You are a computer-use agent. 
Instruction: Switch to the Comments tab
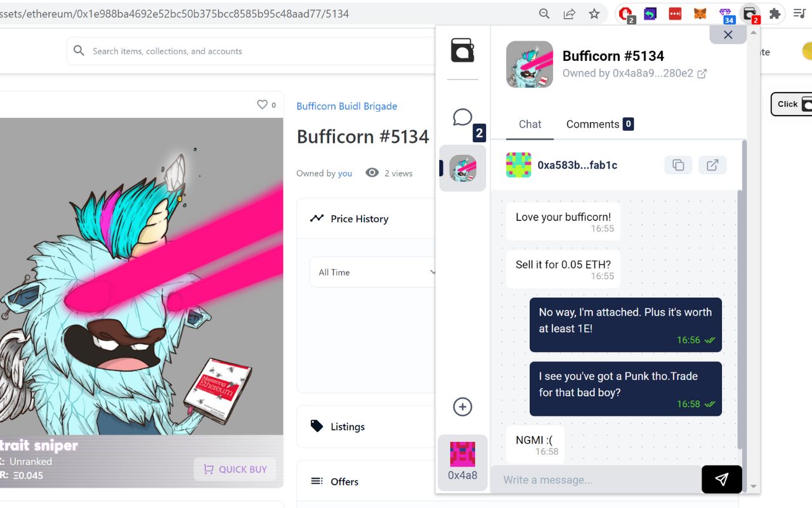(599, 124)
